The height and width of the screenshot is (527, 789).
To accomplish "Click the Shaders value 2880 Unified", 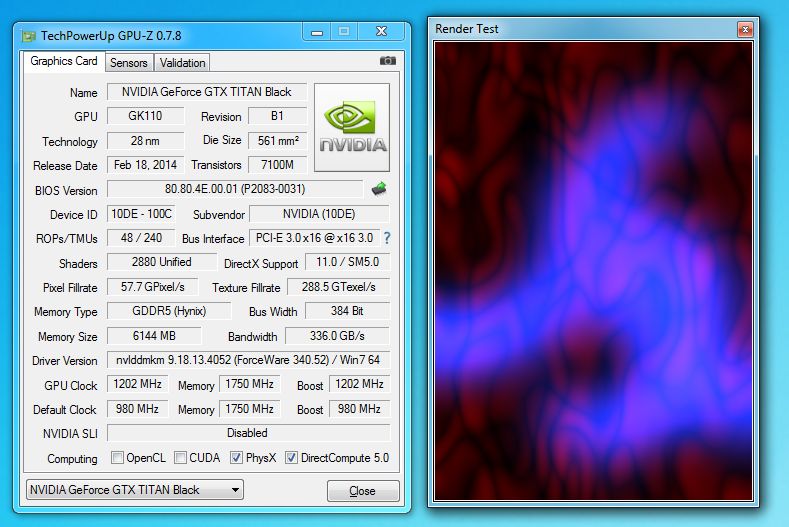I will click(x=162, y=262).
